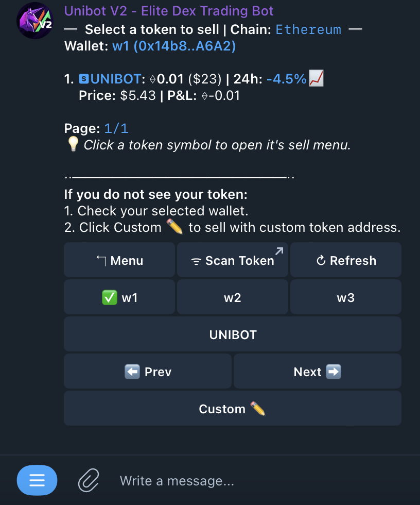Screen dimensions: 420x505
Task: Click the blue S badge beside UNIBOT
Action: click(84, 79)
